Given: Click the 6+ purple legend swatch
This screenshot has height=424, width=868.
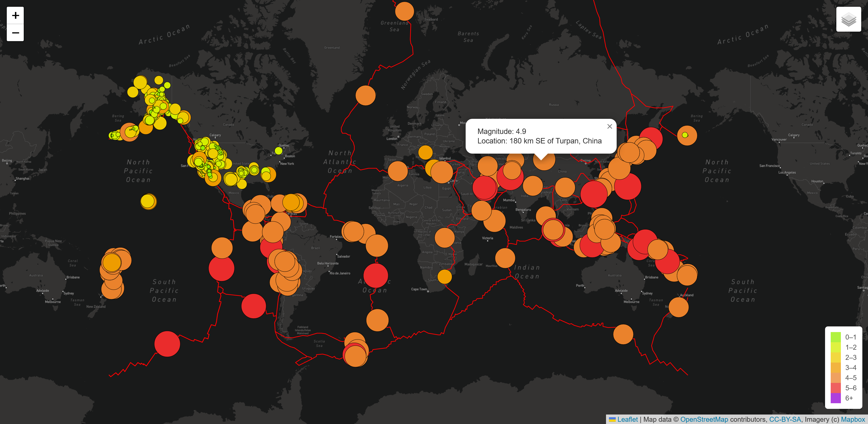Looking at the screenshot, I should coord(836,398).
